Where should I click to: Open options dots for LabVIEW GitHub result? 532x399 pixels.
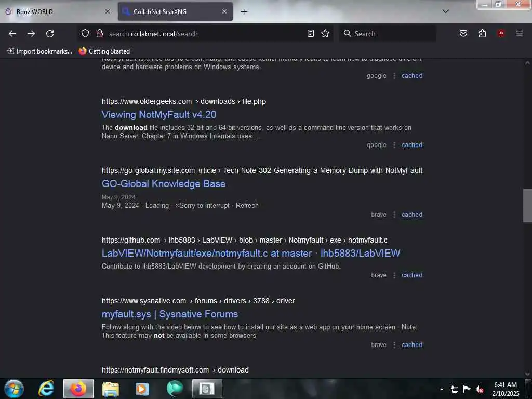[394, 275]
